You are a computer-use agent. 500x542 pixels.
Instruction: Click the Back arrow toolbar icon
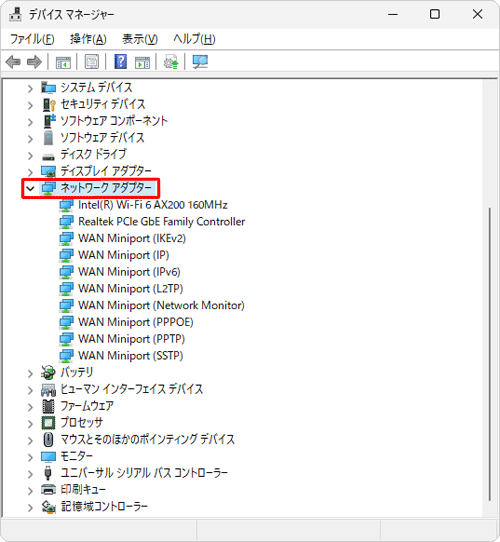pos(13,62)
